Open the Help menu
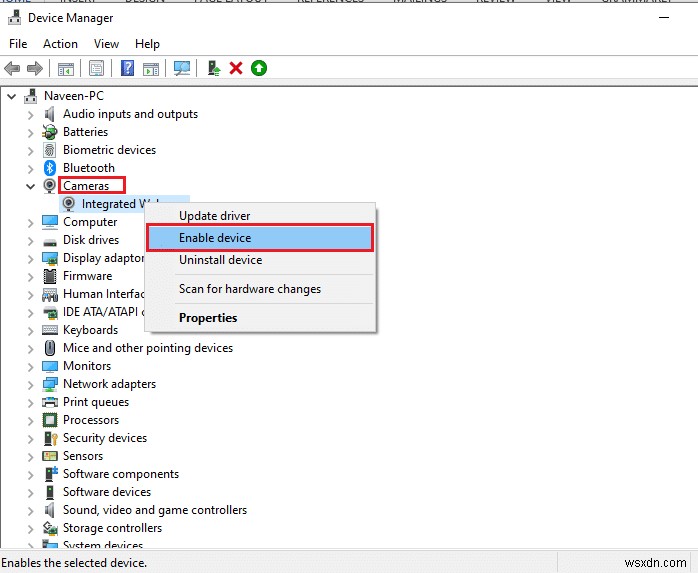Screen dimensions: 698x573 click(x=147, y=44)
